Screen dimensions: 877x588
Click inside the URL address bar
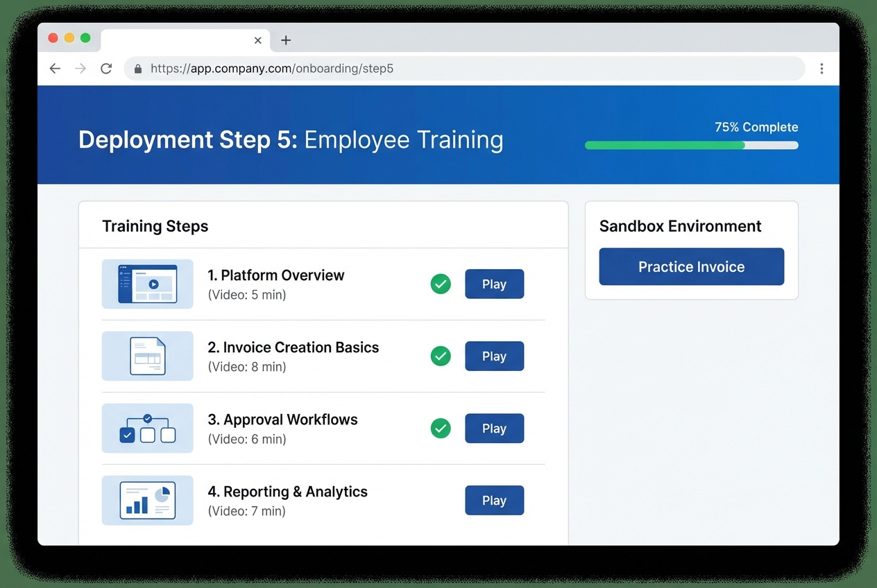[416, 69]
